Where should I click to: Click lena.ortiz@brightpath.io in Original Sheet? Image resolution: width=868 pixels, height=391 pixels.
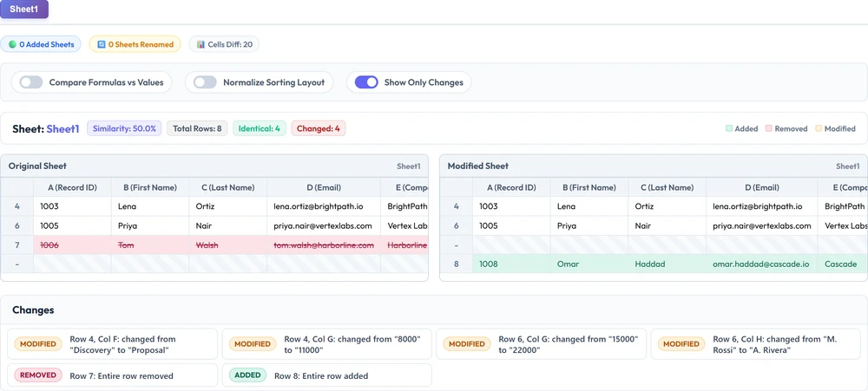click(324, 206)
